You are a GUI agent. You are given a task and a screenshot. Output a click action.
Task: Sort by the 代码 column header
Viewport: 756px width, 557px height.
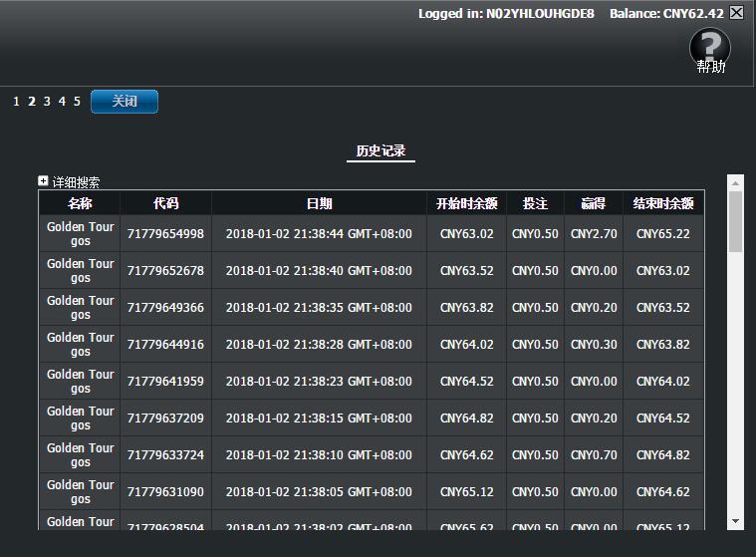[x=165, y=203]
